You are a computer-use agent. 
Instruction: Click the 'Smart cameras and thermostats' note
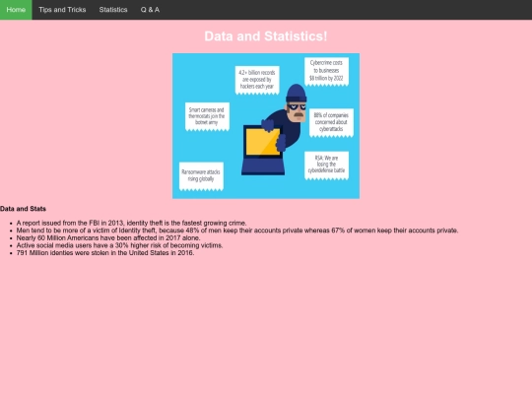tap(207, 116)
